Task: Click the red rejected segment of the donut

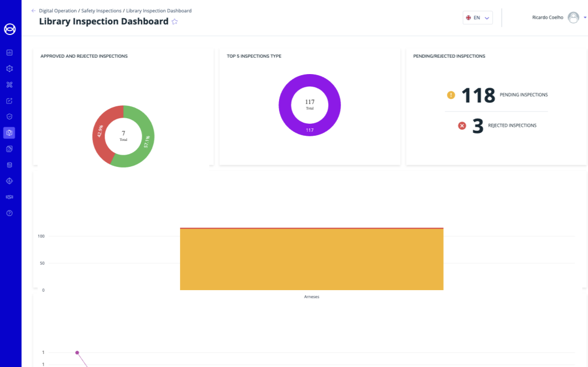Action: pyautogui.click(x=100, y=133)
